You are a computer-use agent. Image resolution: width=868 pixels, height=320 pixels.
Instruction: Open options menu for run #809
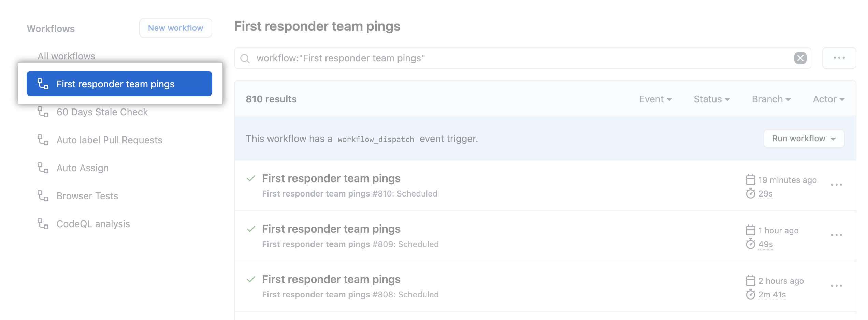tap(836, 235)
